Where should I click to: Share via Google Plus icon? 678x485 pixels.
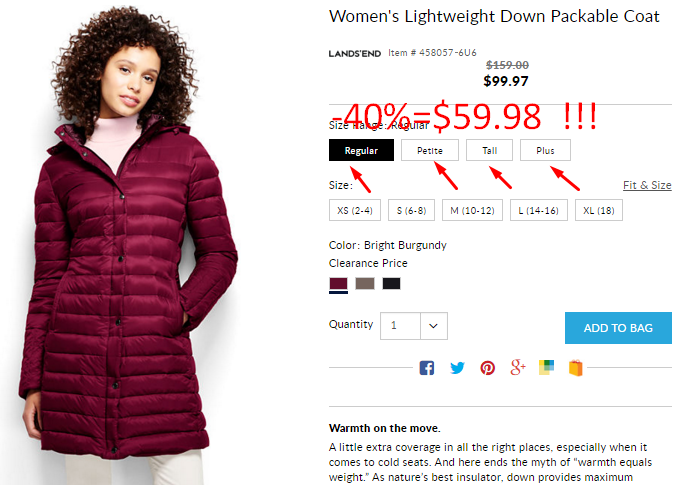coord(518,367)
